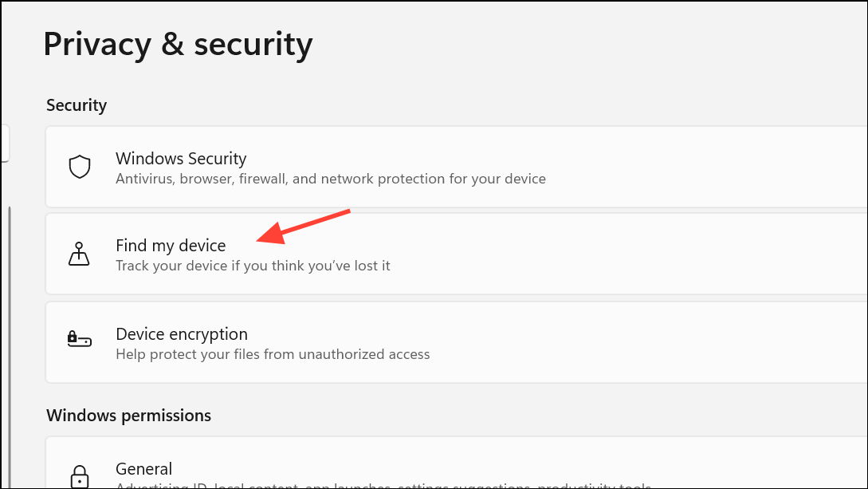Click the Windows permissions section header

128,416
